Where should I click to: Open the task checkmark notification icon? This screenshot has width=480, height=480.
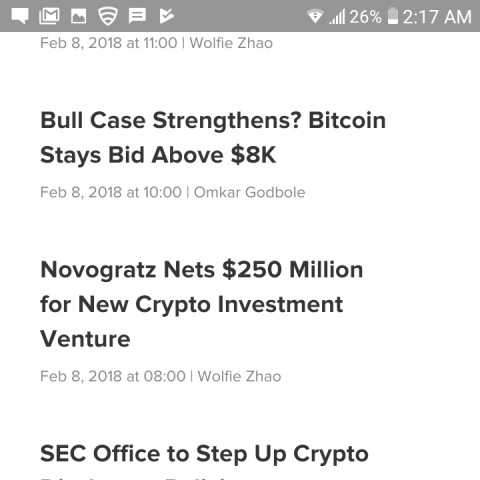click(166, 16)
